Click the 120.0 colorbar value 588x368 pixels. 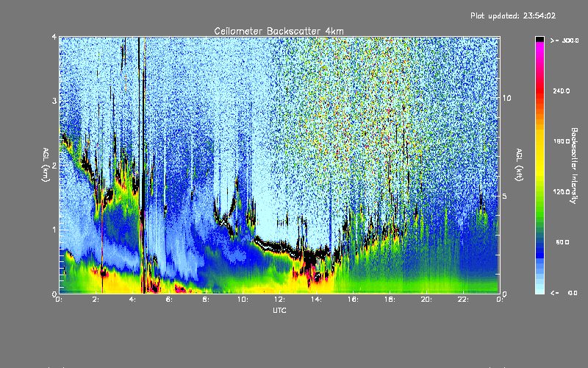[x=562, y=192]
